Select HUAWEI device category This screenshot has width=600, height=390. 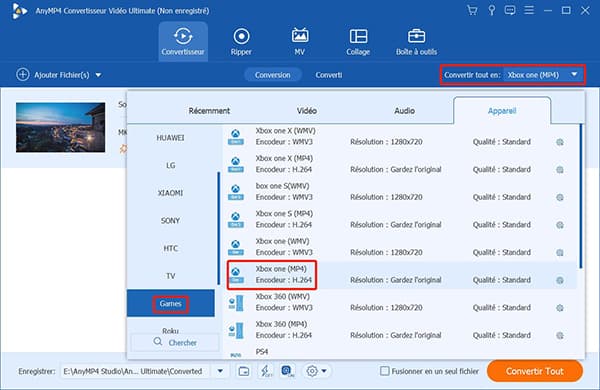[170, 138]
